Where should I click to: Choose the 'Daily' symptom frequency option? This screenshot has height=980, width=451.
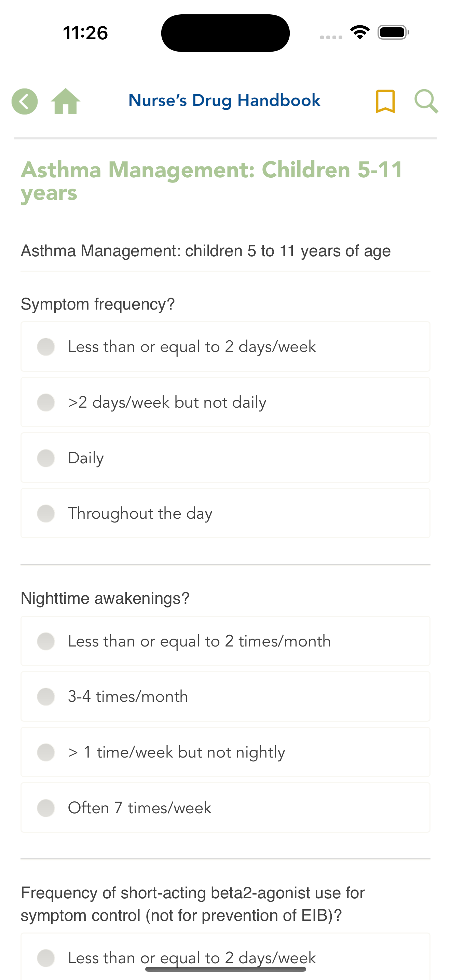click(x=225, y=458)
